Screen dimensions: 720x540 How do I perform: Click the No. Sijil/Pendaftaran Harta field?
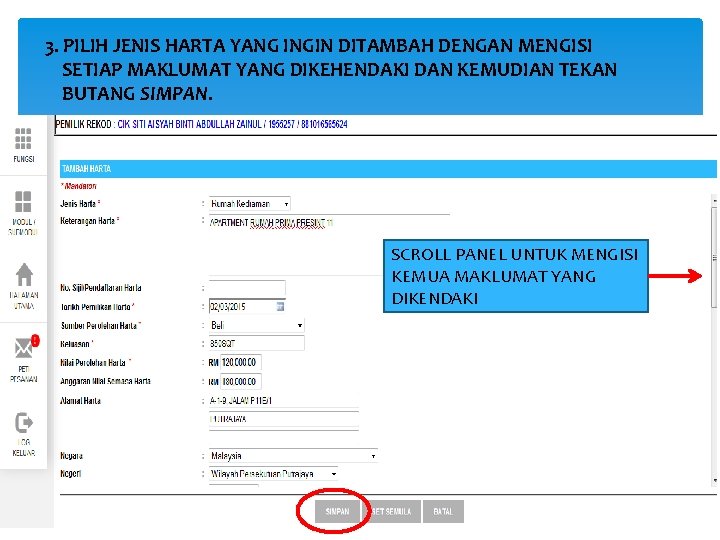point(247,288)
